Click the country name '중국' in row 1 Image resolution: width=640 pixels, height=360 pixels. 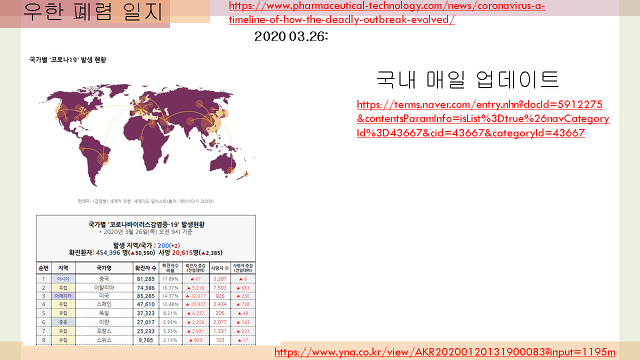(x=104, y=279)
